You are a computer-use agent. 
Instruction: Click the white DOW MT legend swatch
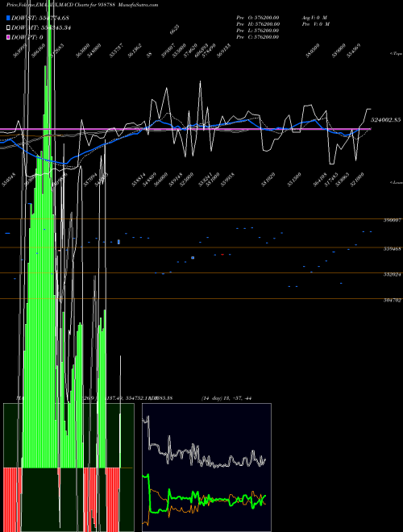[8, 27]
